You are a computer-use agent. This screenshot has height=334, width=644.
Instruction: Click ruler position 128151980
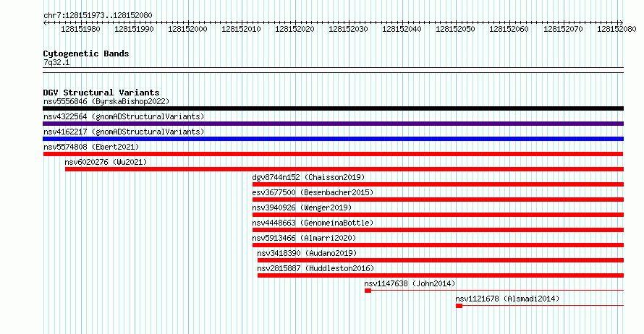pos(80,29)
